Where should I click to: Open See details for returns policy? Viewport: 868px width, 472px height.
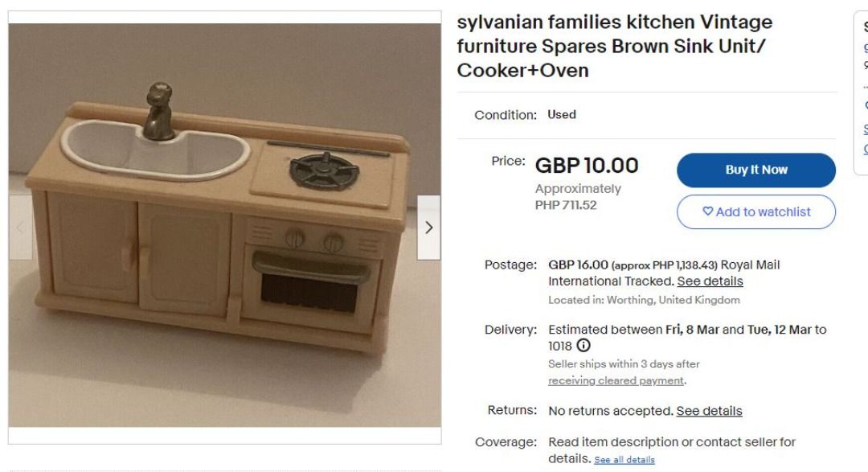709,411
